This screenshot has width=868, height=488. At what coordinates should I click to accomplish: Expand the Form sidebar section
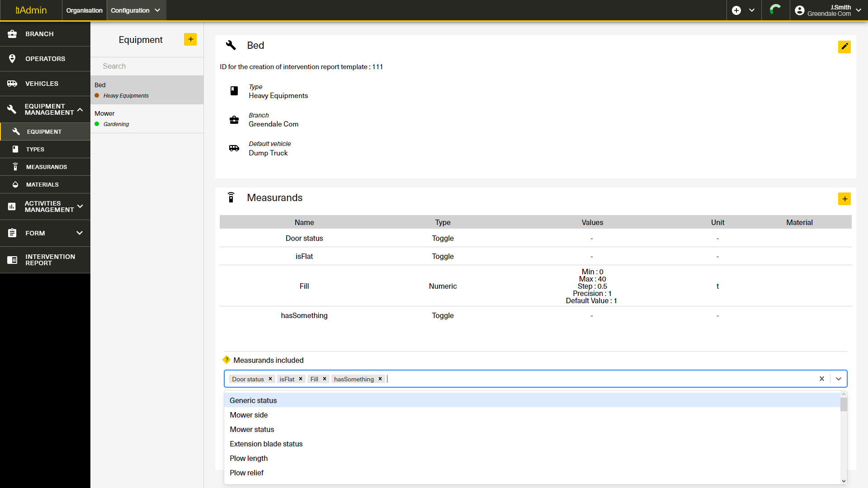pyautogui.click(x=45, y=233)
